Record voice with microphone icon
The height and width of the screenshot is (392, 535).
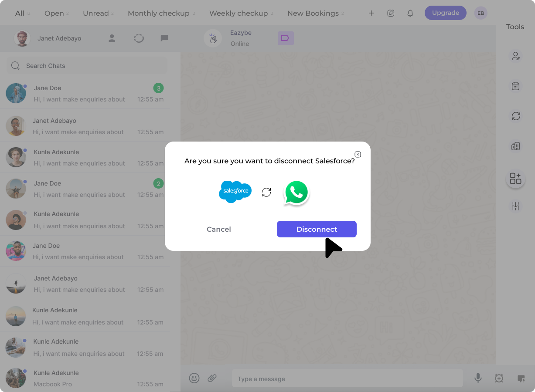point(478,378)
